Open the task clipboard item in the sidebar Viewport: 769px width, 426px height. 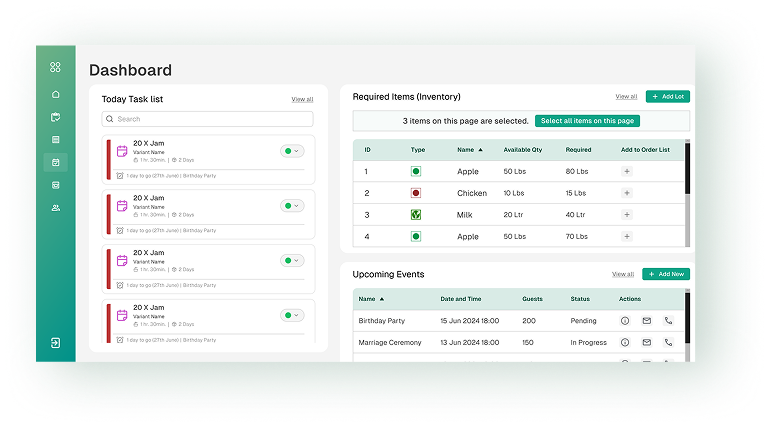[x=56, y=117]
